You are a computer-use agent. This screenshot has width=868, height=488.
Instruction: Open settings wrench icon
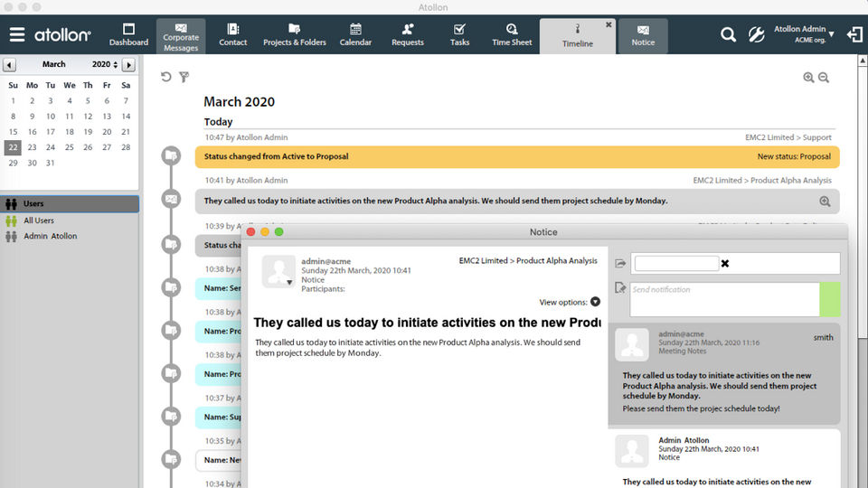756,35
